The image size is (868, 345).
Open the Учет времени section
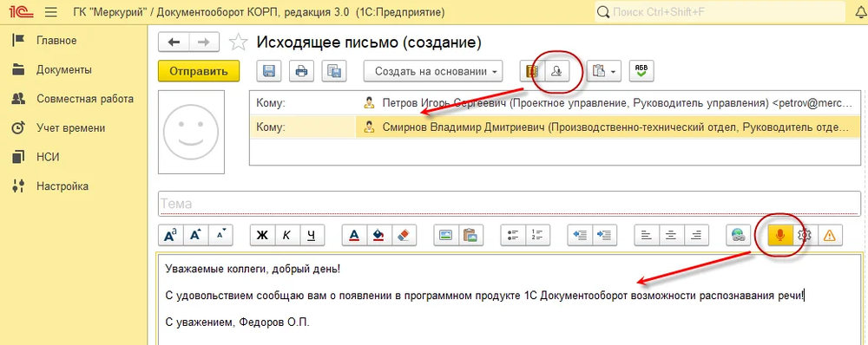(x=71, y=127)
